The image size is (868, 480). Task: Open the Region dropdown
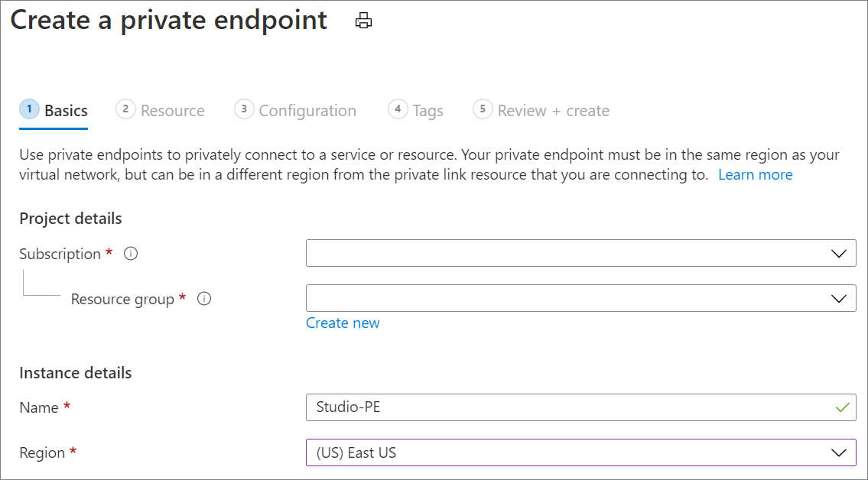tap(580, 452)
